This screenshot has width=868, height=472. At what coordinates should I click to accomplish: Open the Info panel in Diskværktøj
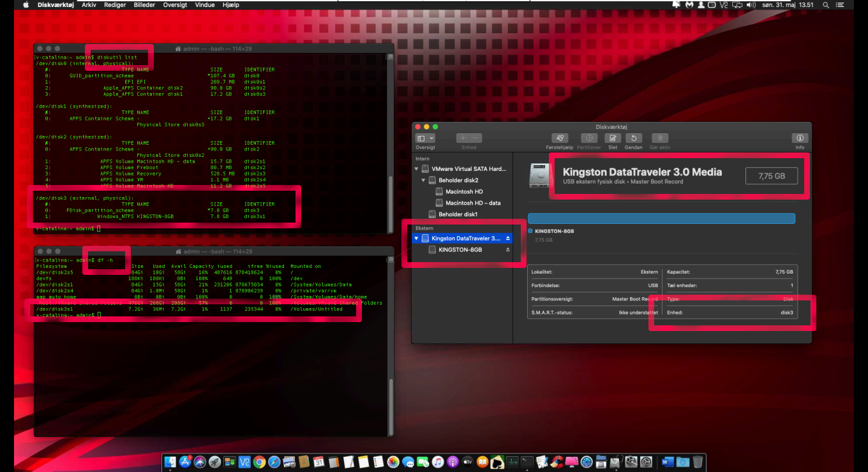(799, 138)
